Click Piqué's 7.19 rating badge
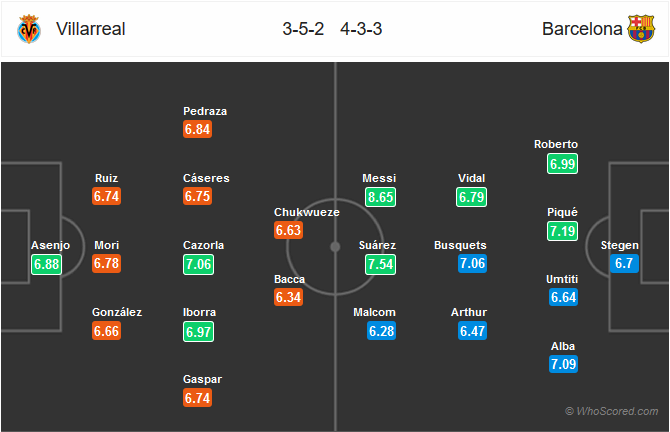This screenshot has width=670, height=432. (563, 230)
